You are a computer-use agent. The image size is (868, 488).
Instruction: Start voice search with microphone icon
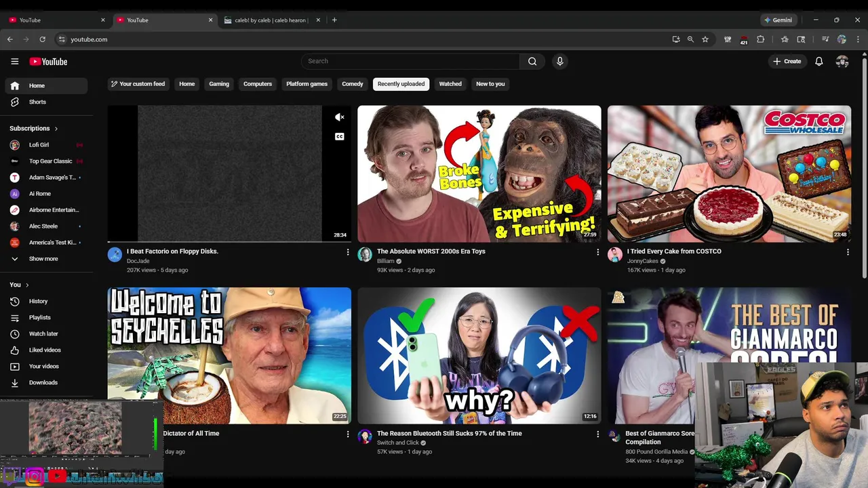pyautogui.click(x=559, y=61)
